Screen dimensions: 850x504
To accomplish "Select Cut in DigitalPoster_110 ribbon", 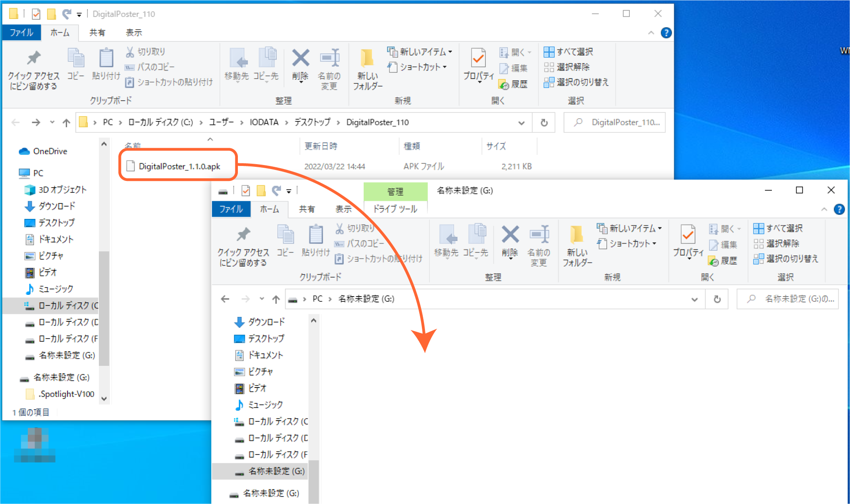I will pyautogui.click(x=146, y=52).
